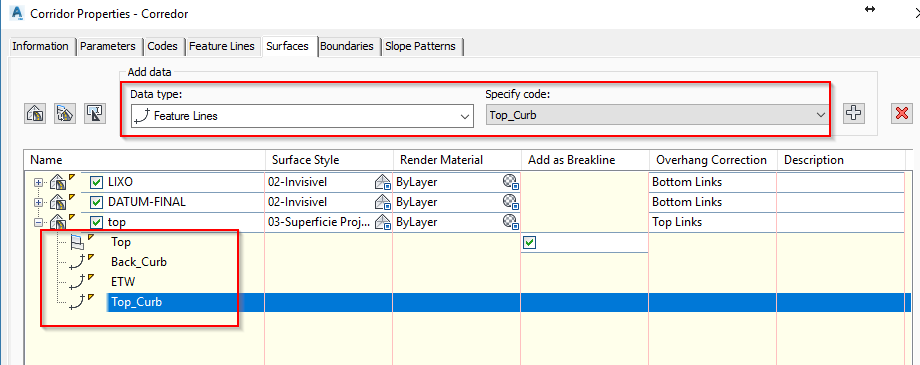Click the Autodesk application icon in title bar
The width and height of the screenshot is (920, 365).
(16, 12)
